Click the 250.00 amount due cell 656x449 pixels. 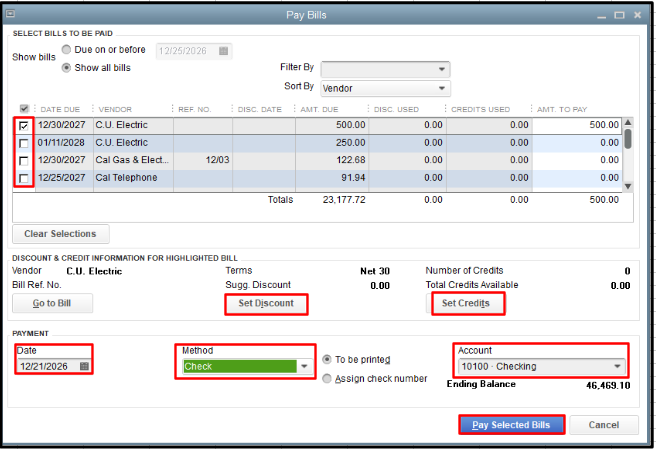click(332, 143)
